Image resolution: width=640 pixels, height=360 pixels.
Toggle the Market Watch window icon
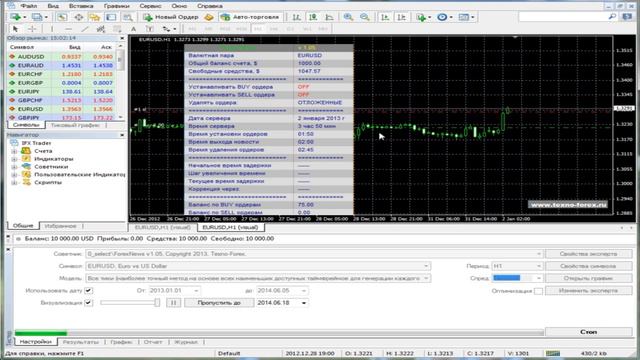62,17
